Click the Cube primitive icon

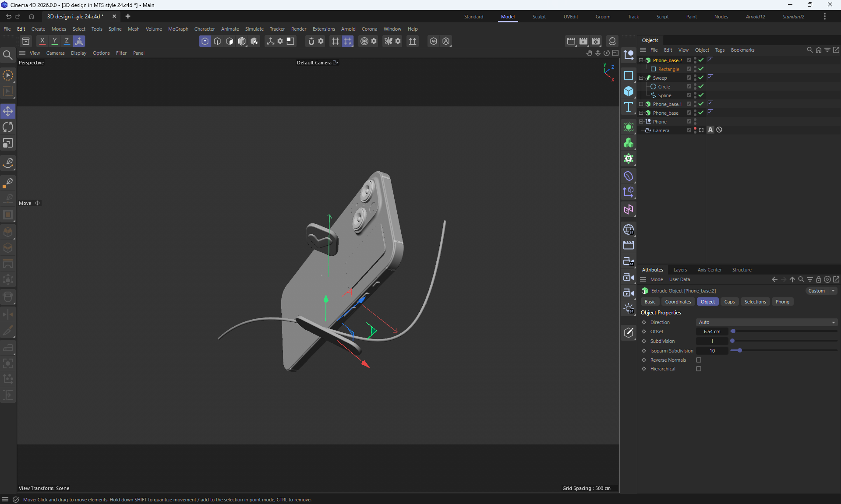[x=629, y=91]
